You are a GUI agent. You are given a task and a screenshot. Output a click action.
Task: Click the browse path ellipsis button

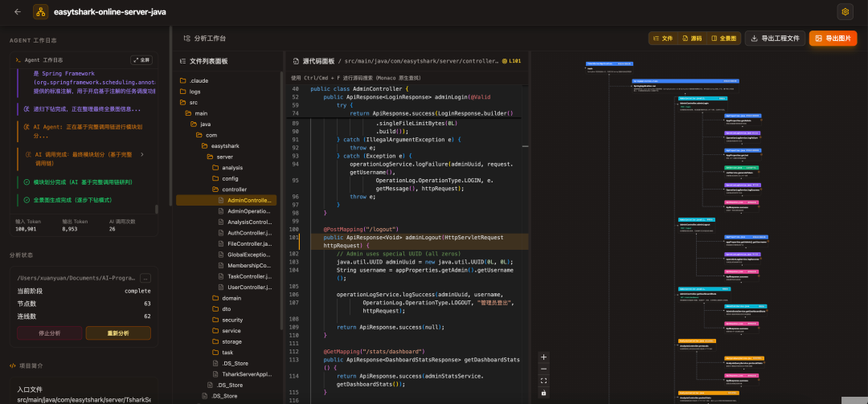tap(145, 278)
